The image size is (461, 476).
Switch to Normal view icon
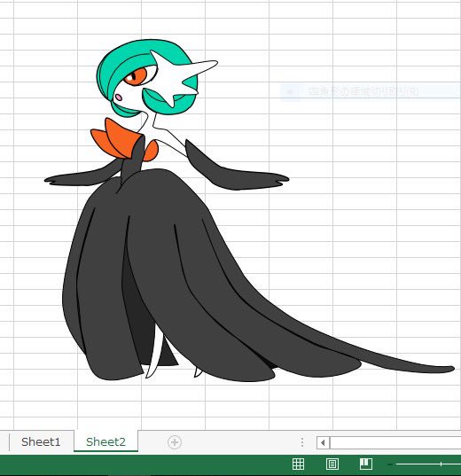pos(298,464)
